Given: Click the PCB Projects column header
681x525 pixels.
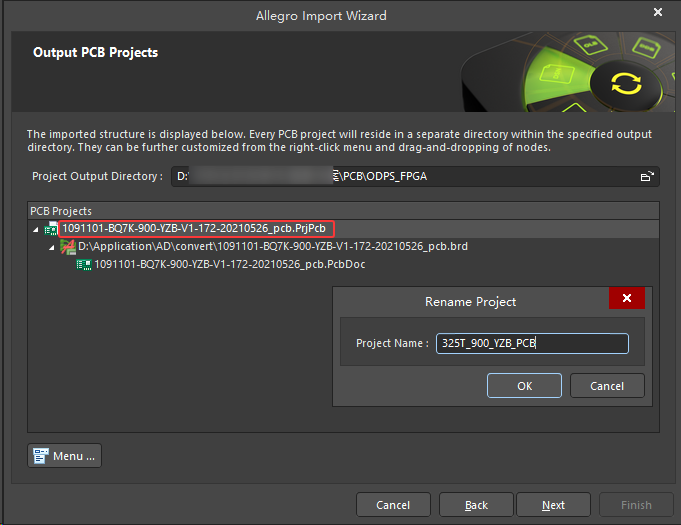Looking at the screenshot, I should [x=343, y=211].
